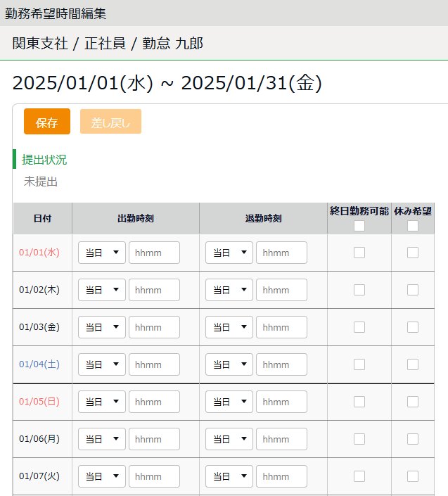
Task: Tick 終日勤務可能 checkbox for 01/01(水)
Action: 359,253
